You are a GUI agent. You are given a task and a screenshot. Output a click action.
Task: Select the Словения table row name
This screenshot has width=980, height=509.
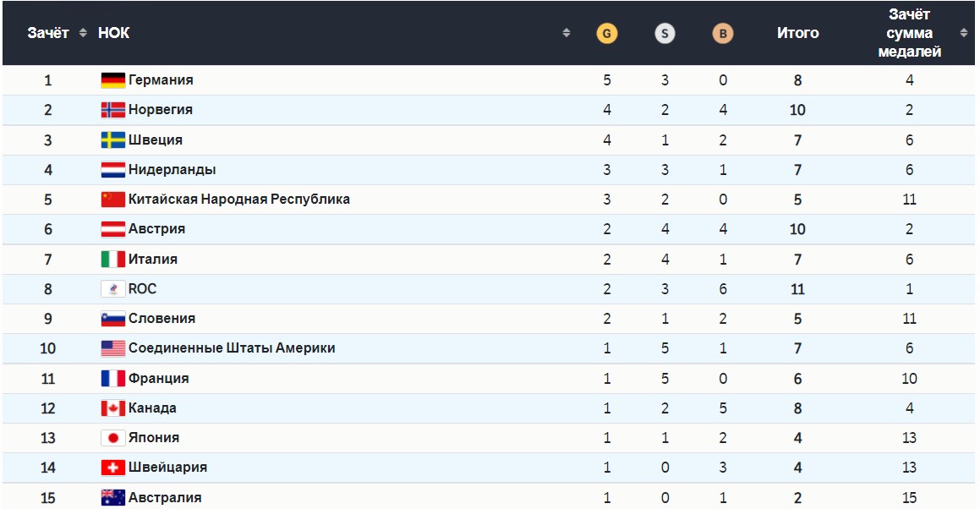pyautogui.click(x=162, y=319)
